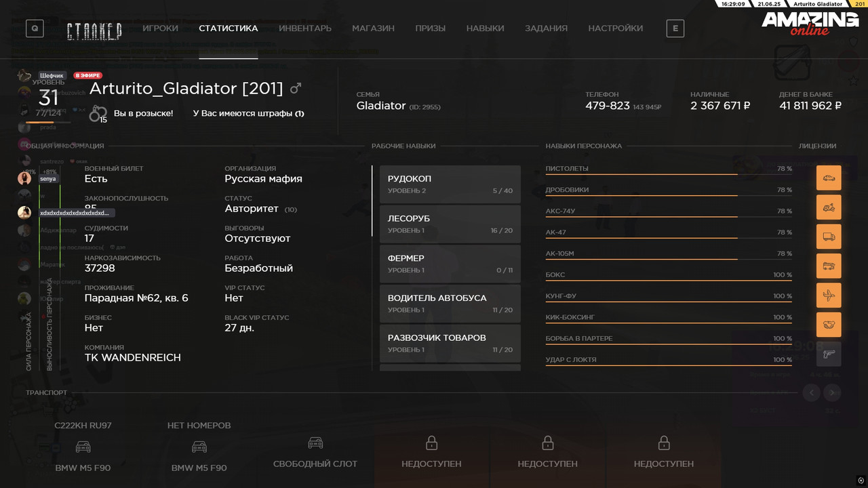
Task: Click the male gender symbol by the name
Action: click(296, 88)
